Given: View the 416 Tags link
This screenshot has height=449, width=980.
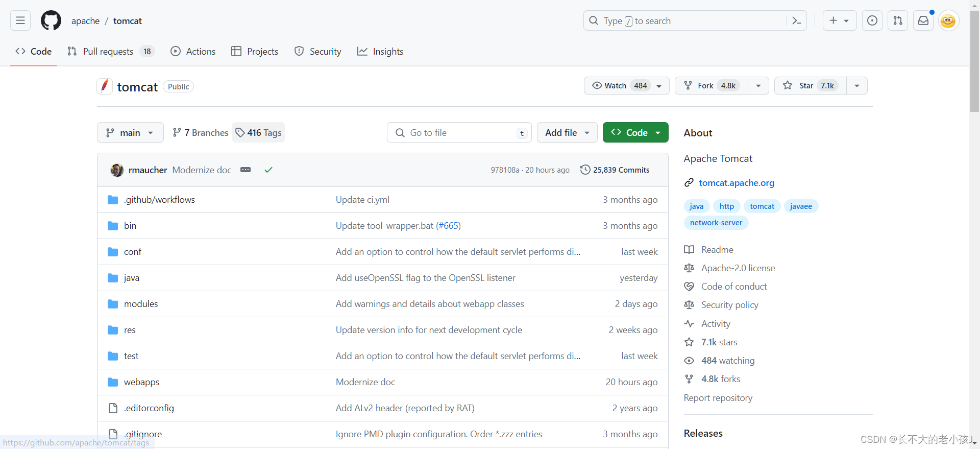Looking at the screenshot, I should click(x=258, y=133).
